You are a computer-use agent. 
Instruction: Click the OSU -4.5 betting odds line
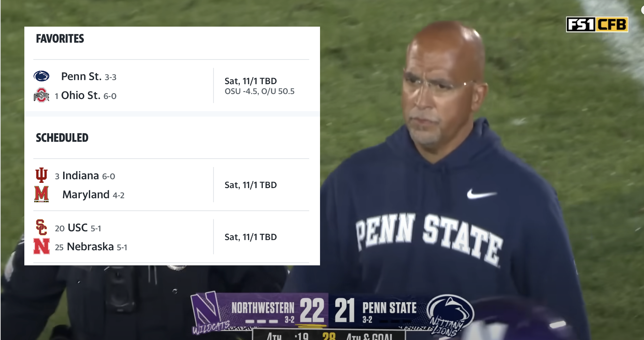pos(260,91)
